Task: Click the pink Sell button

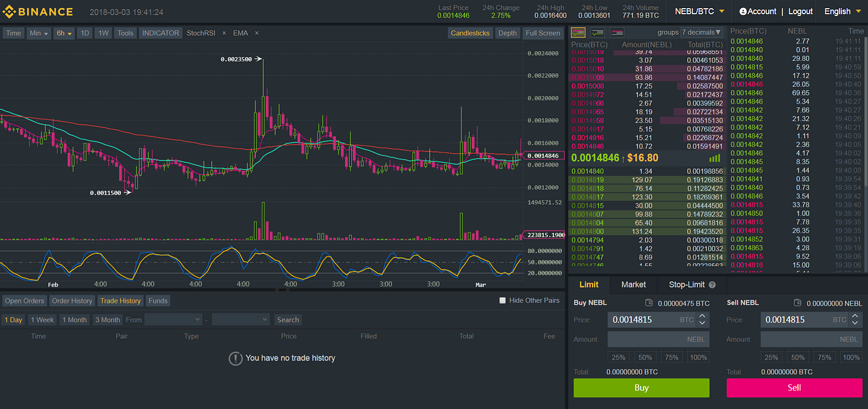Action: point(794,387)
